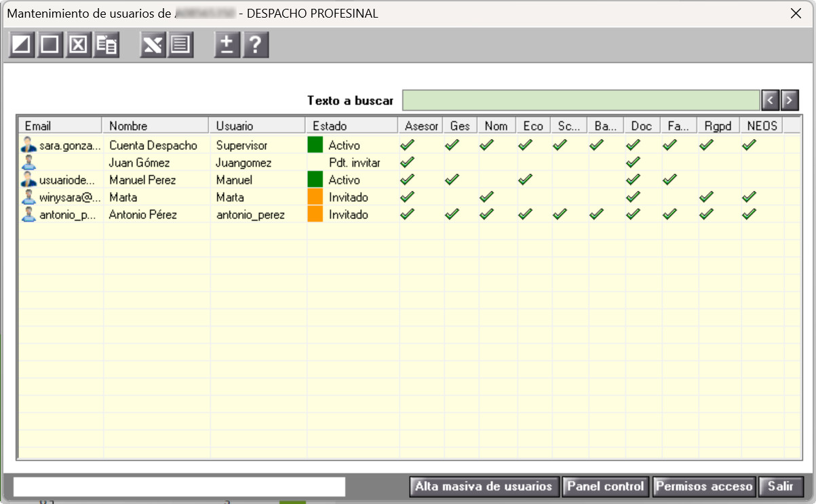816x504 pixels.
Task: Click the user avatar in Antonio Pérez row
Action: point(28,214)
